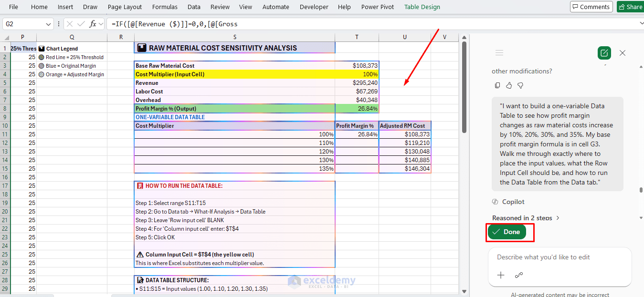This screenshot has height=297, width=644.
Task: Select the column T header
Action: click(x=357, y=37)
